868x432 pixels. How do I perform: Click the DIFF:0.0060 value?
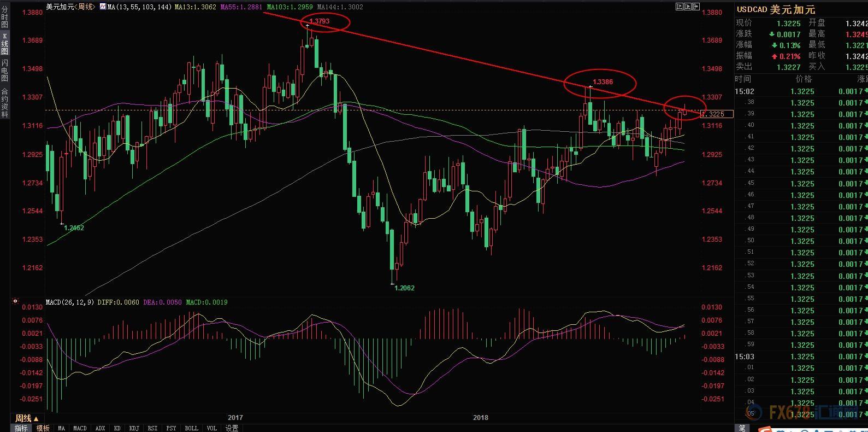point(119,302)
